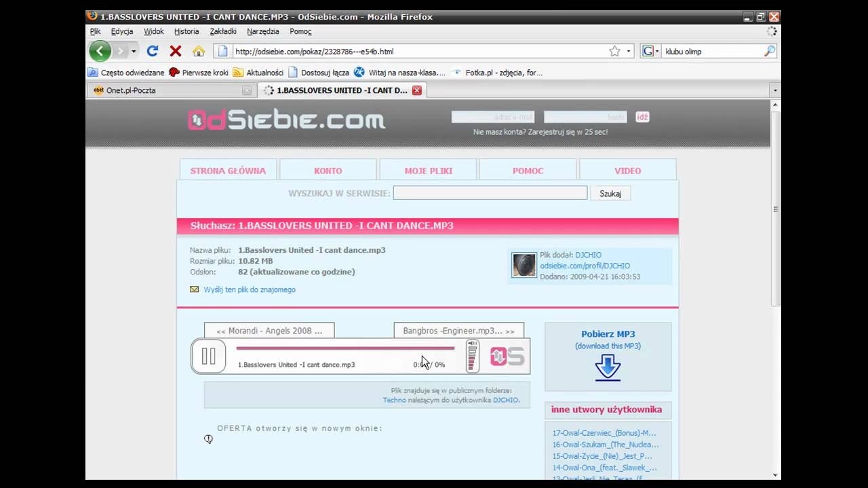Close the Basslovers United tab
This screenshot has height=488, width=868.
[417, 90]
